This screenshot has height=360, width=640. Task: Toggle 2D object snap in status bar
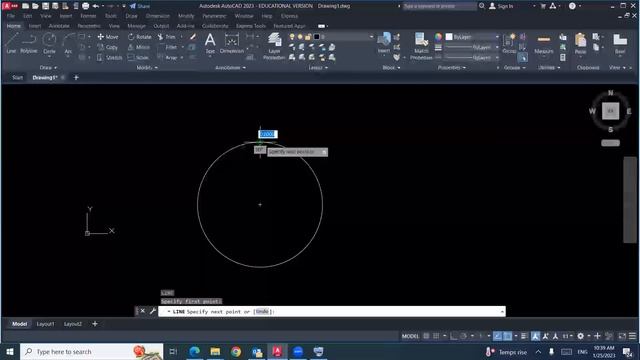[507, 336]
